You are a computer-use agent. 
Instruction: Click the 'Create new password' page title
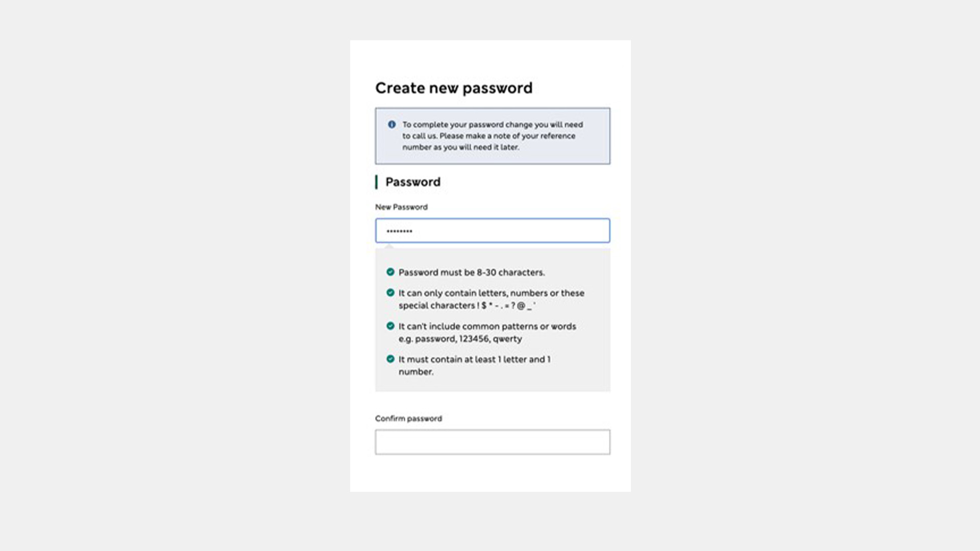(454, 88)
